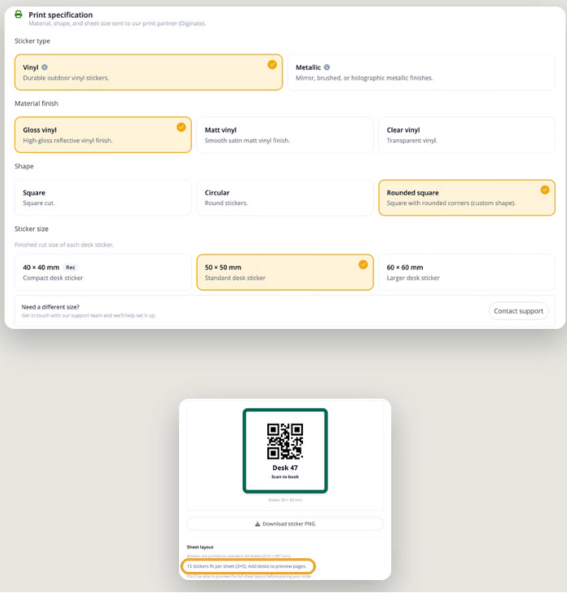Download sticker PNG
This screenshot has width=567, height=593.
tap(285, 524)
